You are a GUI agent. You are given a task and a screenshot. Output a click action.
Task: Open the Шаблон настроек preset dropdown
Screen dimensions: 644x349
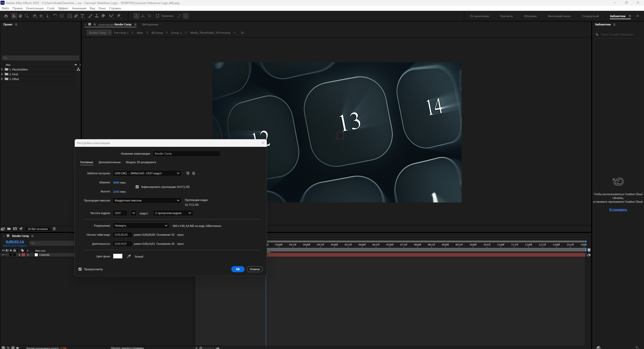(147, 173)
